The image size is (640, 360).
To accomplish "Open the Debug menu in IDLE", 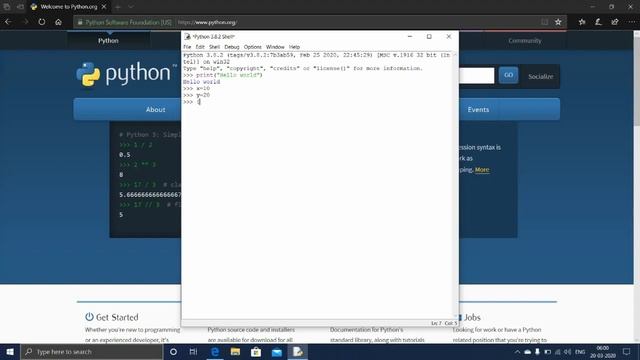I will click(x=231, y=47).
